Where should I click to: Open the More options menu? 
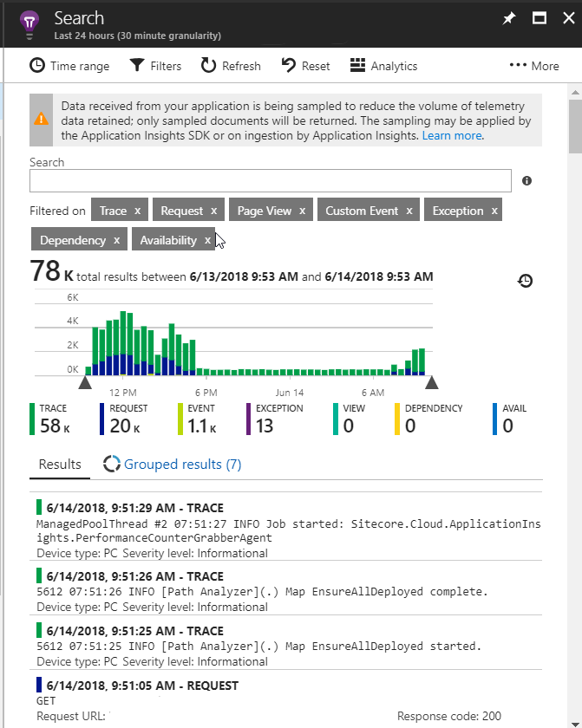point(533,66)
